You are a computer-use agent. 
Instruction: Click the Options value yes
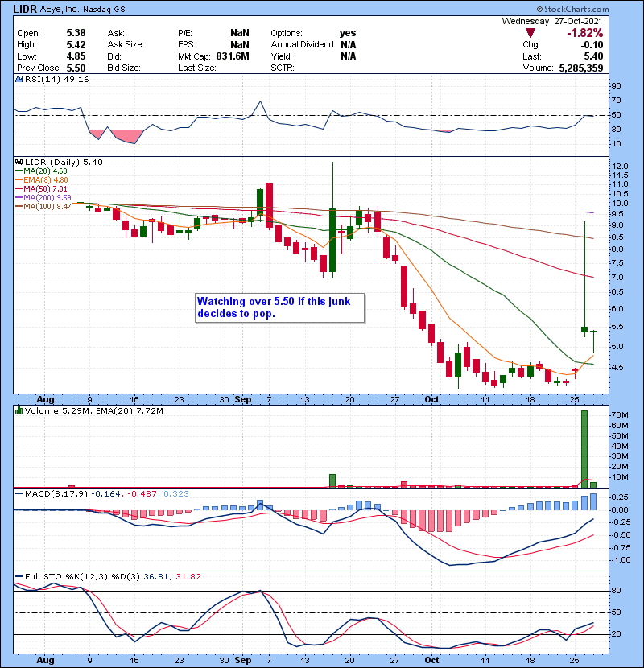click(348, 33)
